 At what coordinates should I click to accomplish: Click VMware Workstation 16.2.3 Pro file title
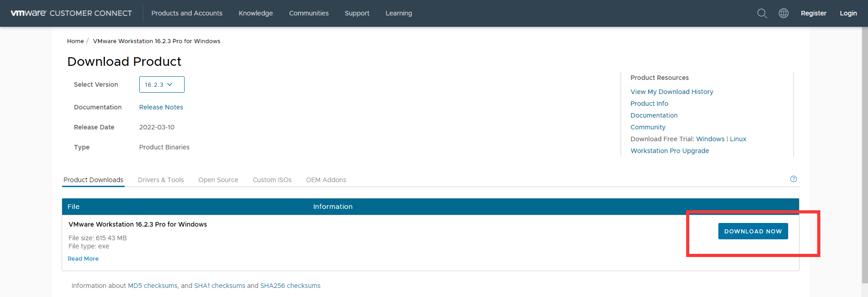[137, 224]
